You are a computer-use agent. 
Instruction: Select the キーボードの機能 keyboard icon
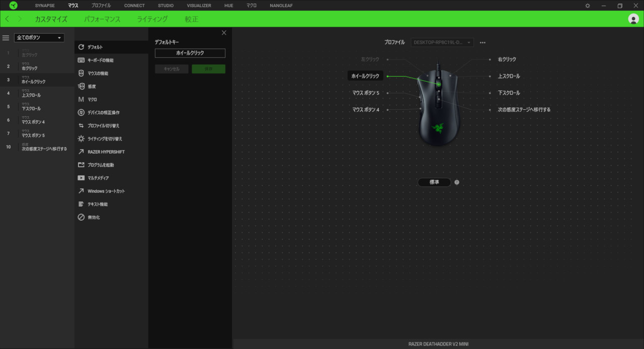point(81,60)
